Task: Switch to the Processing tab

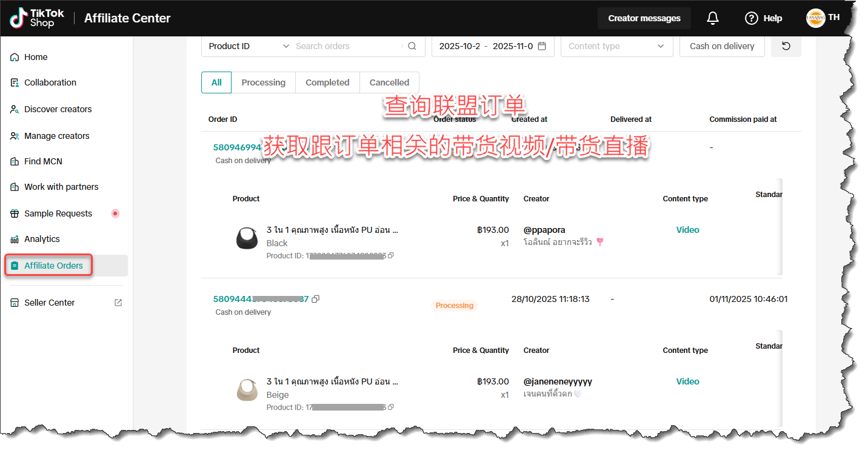Action: point(263,82)
